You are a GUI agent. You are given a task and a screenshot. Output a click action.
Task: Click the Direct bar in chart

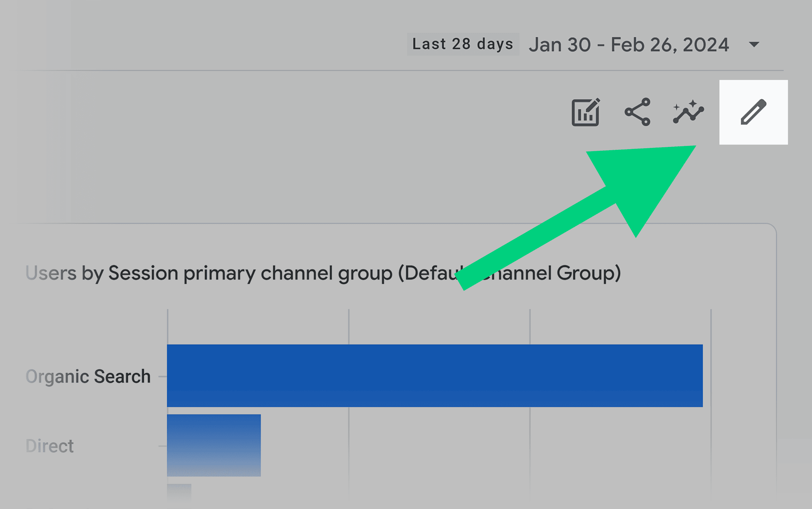point(214,445)
